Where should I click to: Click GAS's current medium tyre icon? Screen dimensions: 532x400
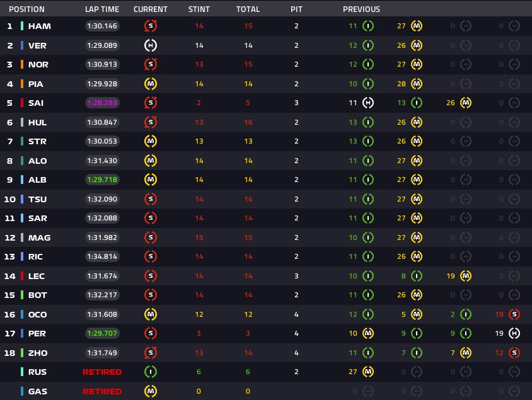[150, 391]
